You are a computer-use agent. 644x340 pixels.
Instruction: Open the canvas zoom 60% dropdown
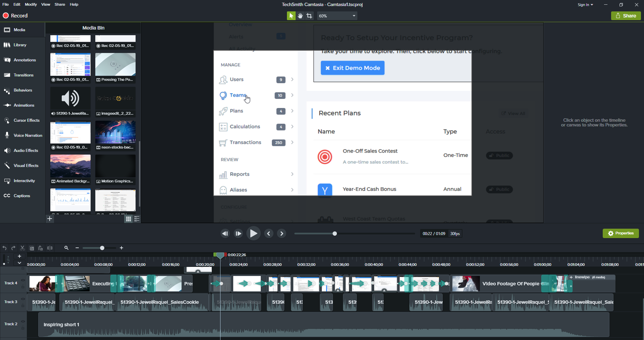pyautogui.click(x=337, y=16)
